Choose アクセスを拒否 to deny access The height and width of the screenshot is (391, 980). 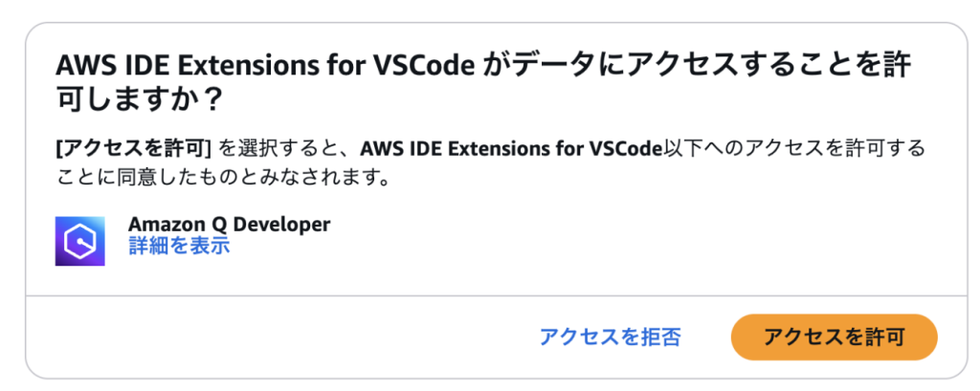pyautogui.click(x=610, y=337)
